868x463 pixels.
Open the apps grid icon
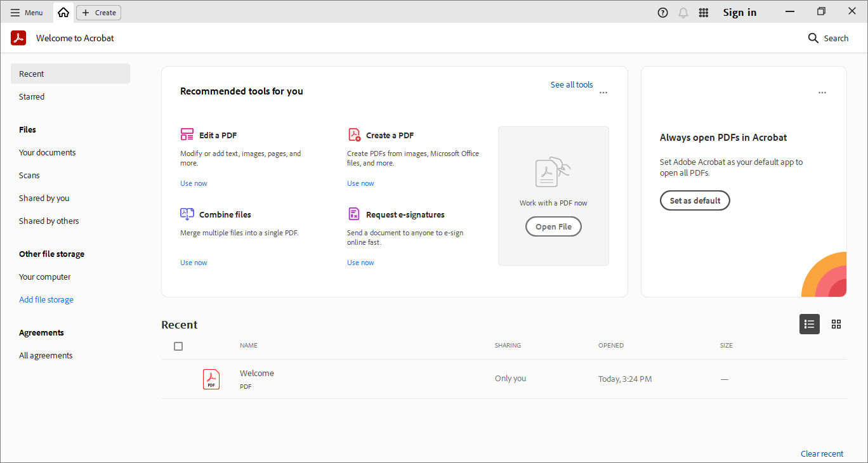tap(703, 12)
